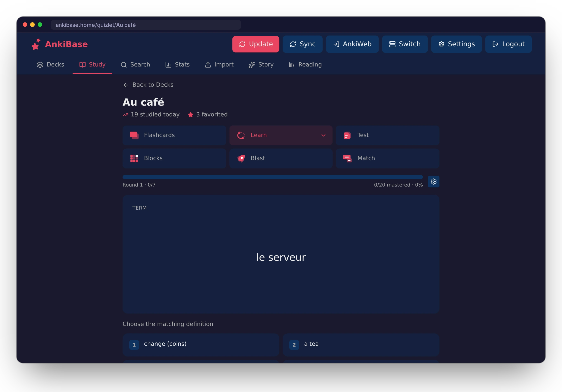
Task: Click the Match cards icon
Action: (x=347, y=158)
